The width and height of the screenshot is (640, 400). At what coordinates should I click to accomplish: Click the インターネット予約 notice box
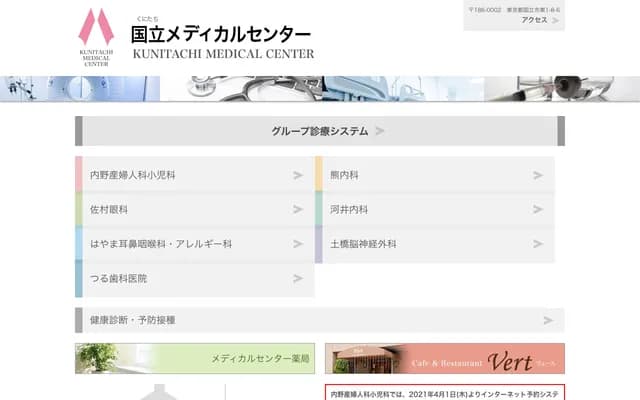(x=444, y=393)
